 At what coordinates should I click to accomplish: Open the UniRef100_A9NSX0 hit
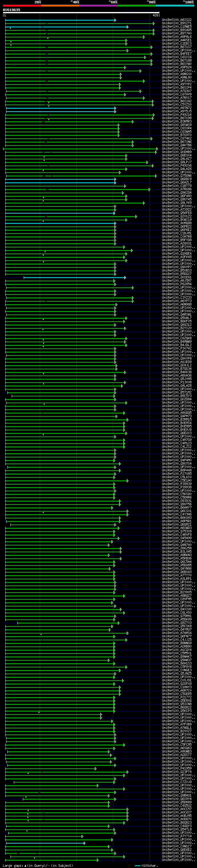[x=177, y=74]
